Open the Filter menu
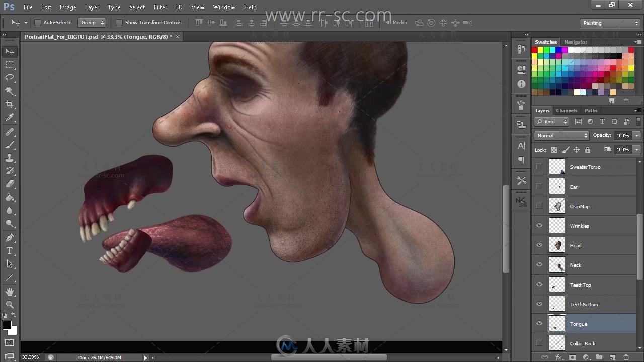The image size is (644, 362). [160, 7]
